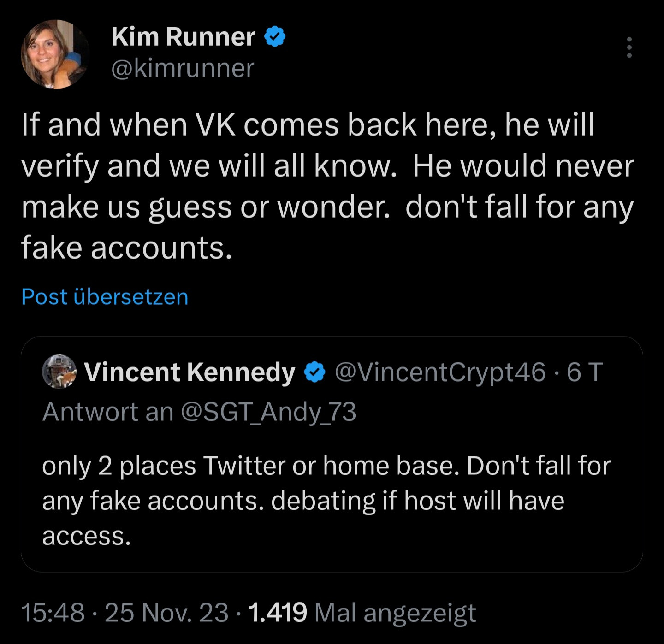Click Vincent Kennedy's small avatar
The image size is (664, 644).
[x=59, y=372]
